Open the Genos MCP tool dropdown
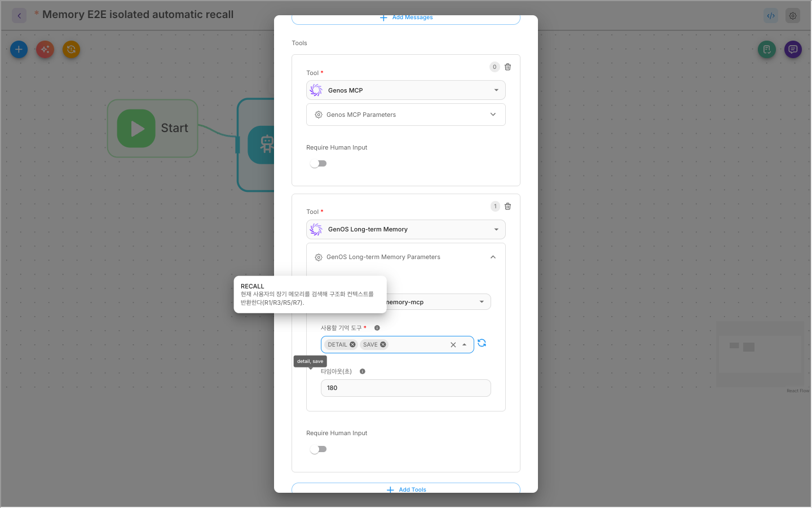 406,90
